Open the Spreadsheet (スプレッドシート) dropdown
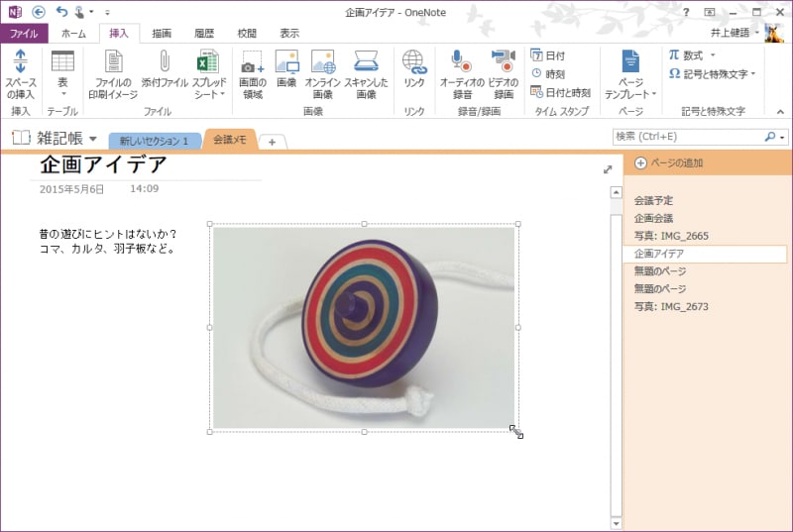This screenshot has width=793, height=532. point(208,73)
